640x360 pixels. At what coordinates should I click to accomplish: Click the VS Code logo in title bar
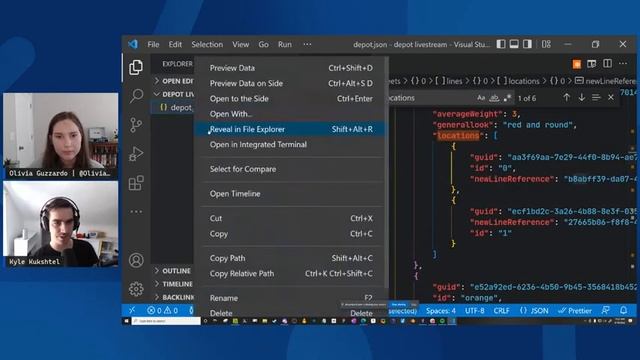tap(133, 44)
